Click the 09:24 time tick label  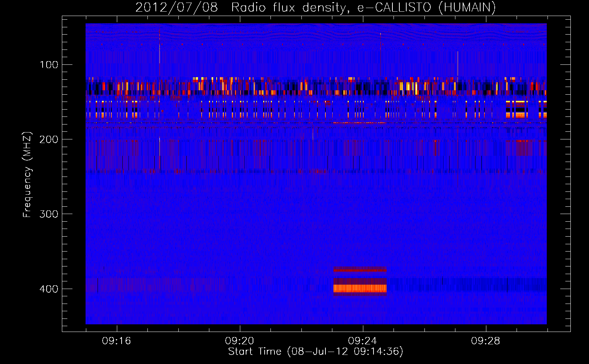click(363, 341)
